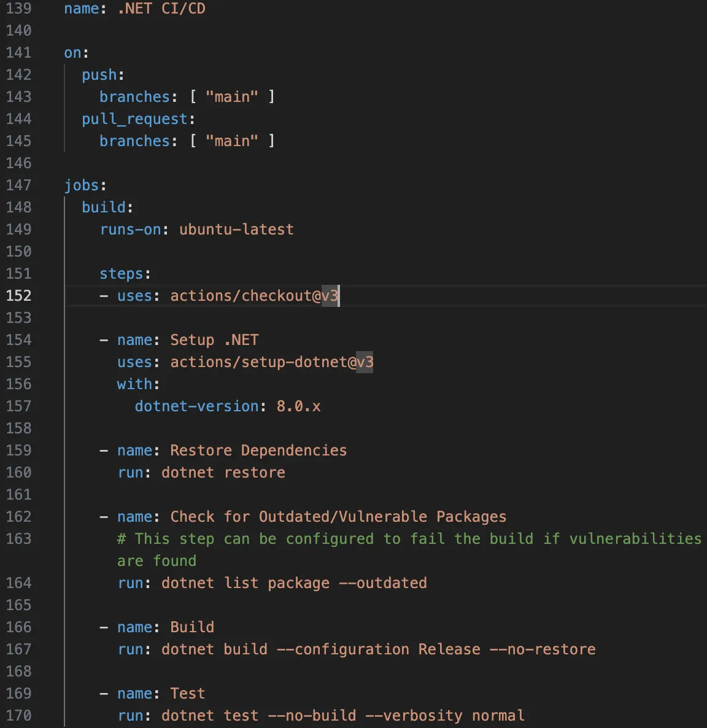The image size is (707, 728).
Task: Select "actions/checkout@v3" on line 152
Action: pos(253,296)
